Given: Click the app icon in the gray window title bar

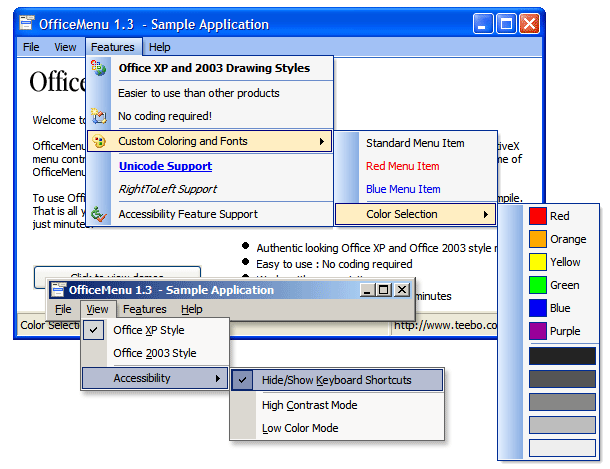Looking at the screenshot, I should (x=58, y=290).
